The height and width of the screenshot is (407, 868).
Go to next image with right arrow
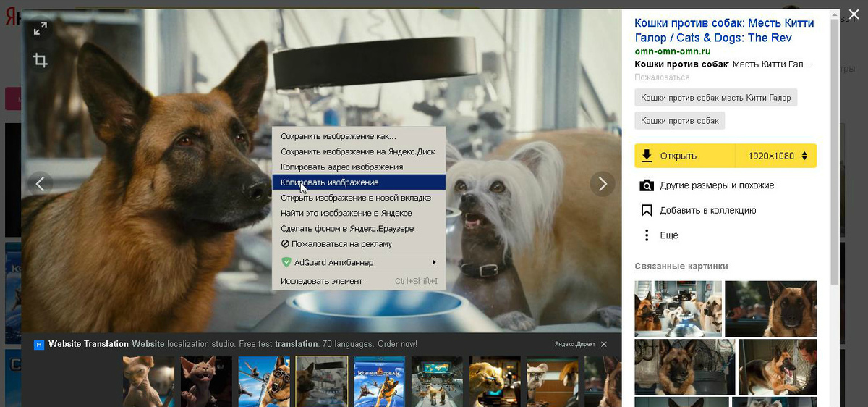point(602,184)
